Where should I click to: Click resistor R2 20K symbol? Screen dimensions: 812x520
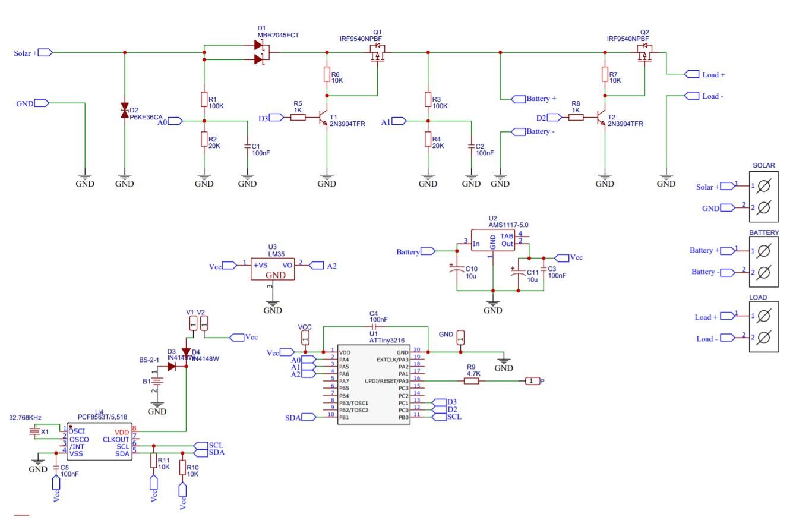[x=204, y=139]
